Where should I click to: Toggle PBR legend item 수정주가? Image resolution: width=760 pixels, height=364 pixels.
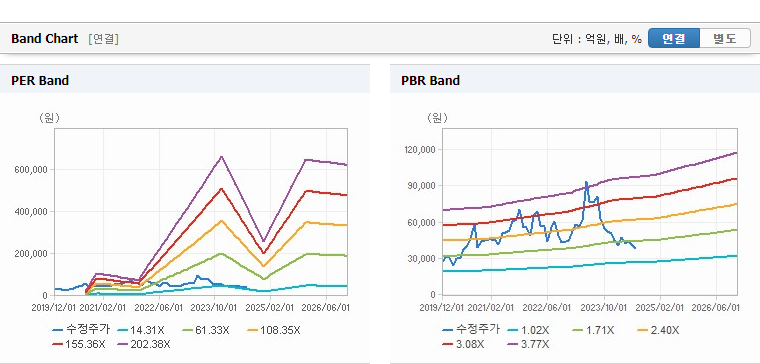click(471, 330)
